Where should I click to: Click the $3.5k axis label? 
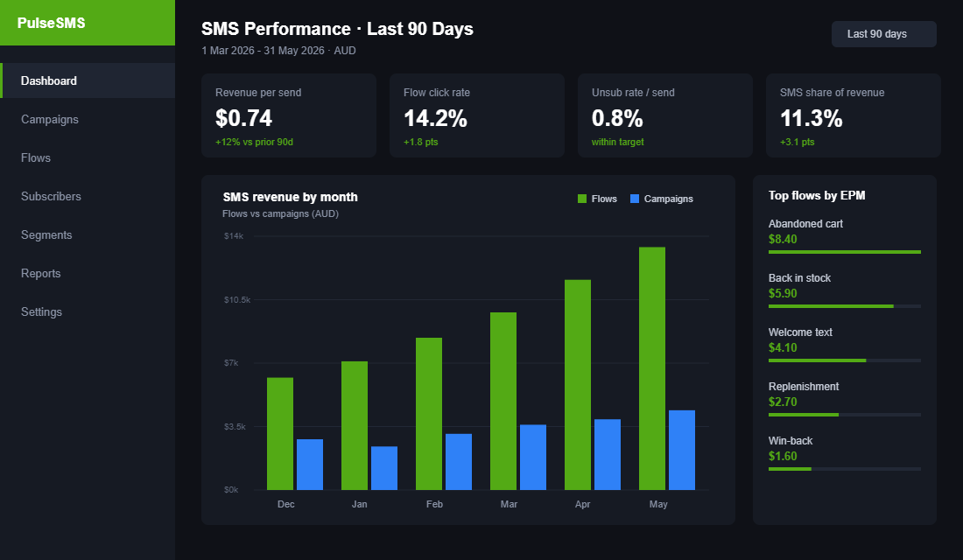[x=235, y=426]
